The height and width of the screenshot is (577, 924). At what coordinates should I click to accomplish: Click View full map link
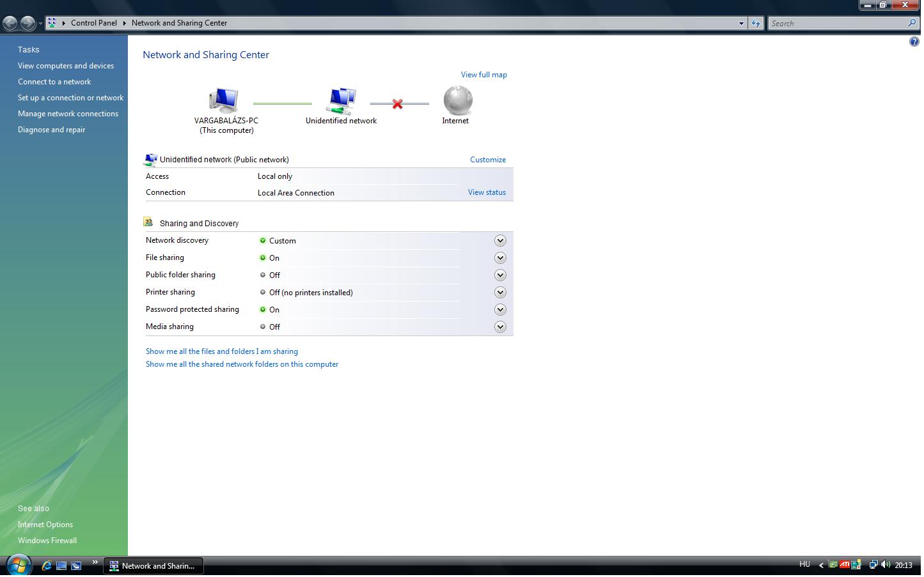(484, 75)
